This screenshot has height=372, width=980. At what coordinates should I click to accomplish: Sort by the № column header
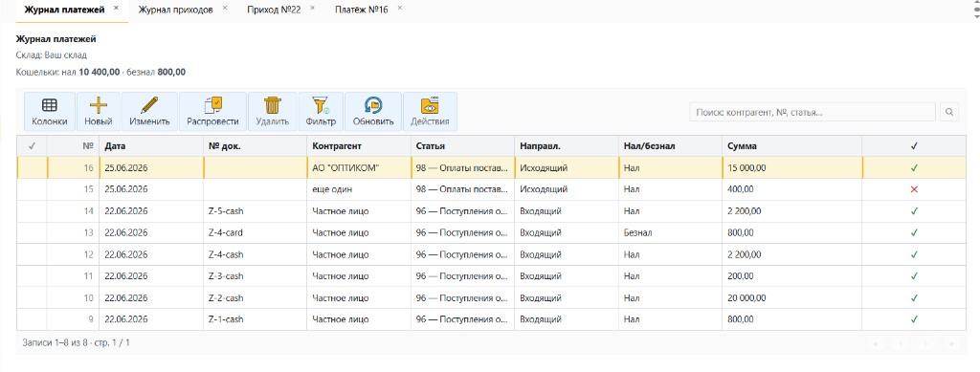click(x=73, y=146)
